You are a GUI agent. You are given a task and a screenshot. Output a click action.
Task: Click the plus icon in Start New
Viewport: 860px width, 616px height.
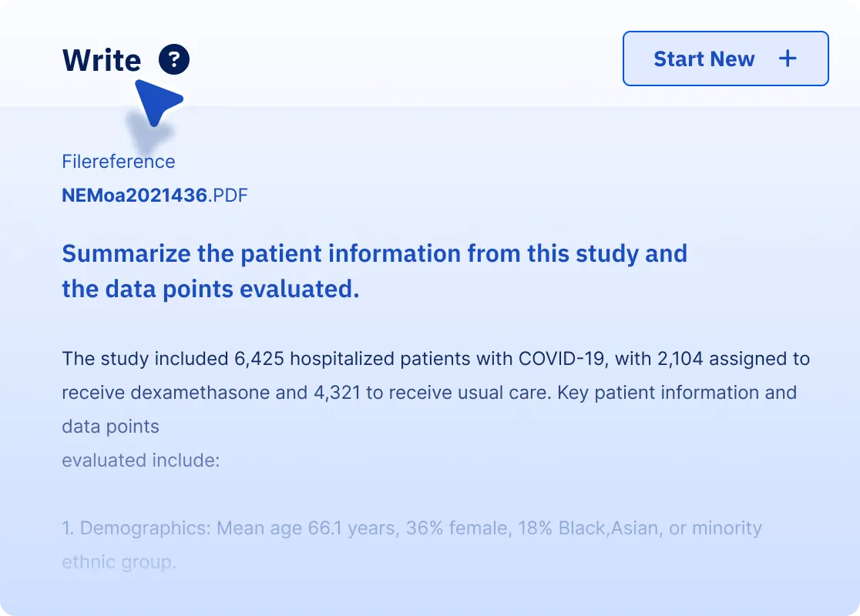(788, 59)
